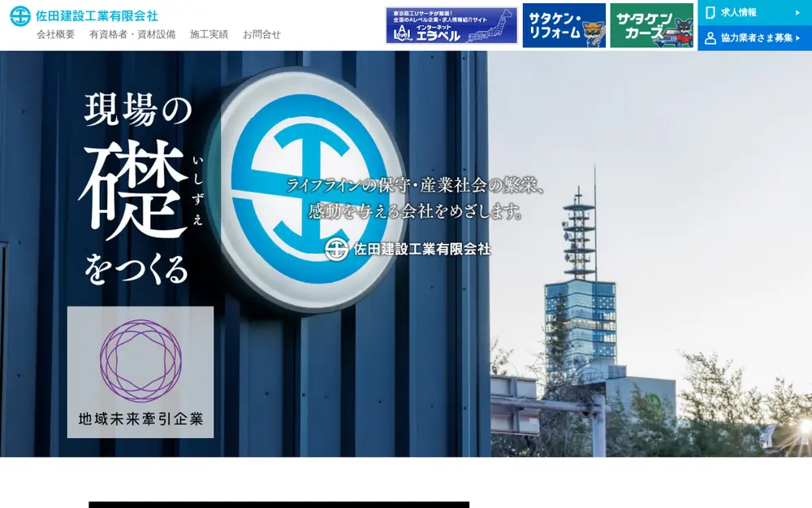Image resolution: width=812 pixels, height=508 pixels.
Task: Click the small white logo in hero caption
Action: coord(336,250)
